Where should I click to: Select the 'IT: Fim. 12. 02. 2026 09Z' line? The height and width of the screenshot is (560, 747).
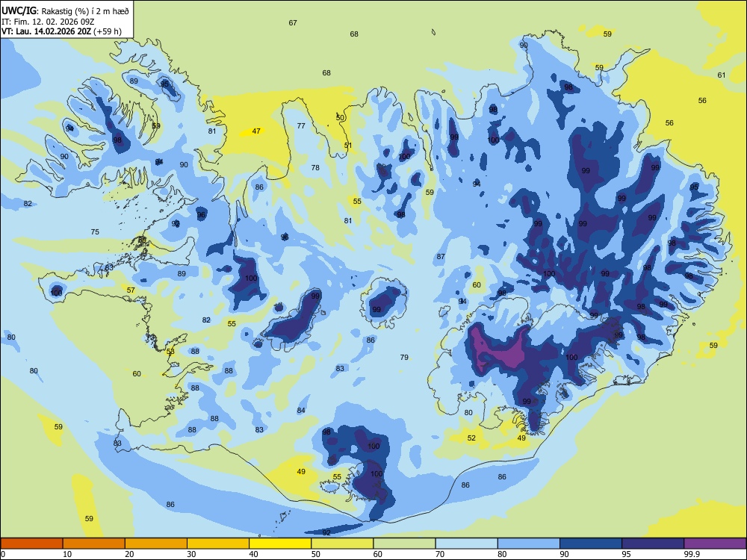[47, 22]
